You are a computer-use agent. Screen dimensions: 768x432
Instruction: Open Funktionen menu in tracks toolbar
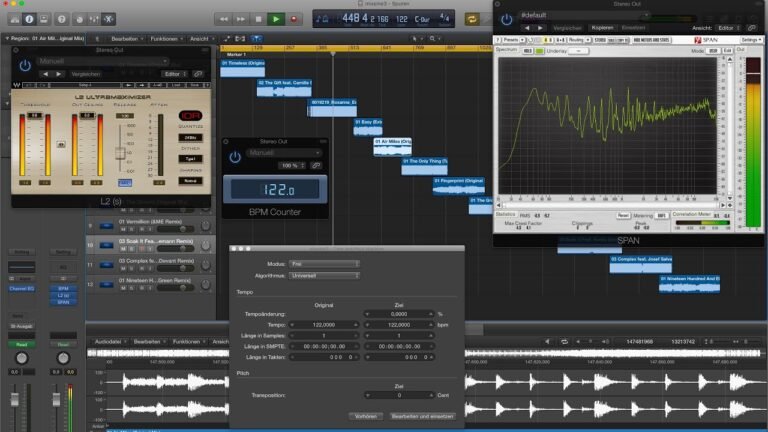pyautogui.click(x=166, y=38)
